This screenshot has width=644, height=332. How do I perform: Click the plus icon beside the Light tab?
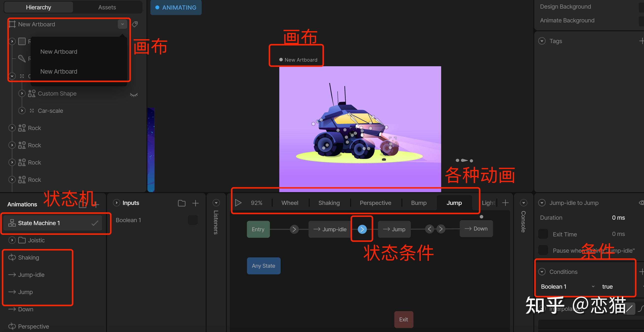point(505,203)
